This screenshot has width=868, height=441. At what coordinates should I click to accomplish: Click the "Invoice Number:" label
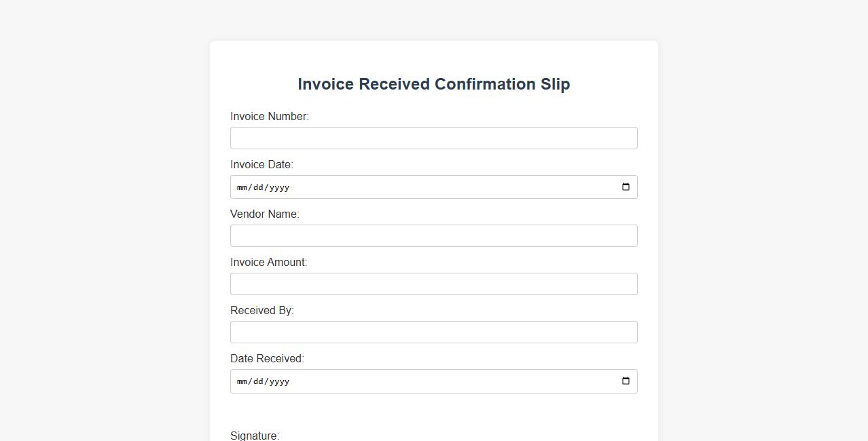[269, 117]
